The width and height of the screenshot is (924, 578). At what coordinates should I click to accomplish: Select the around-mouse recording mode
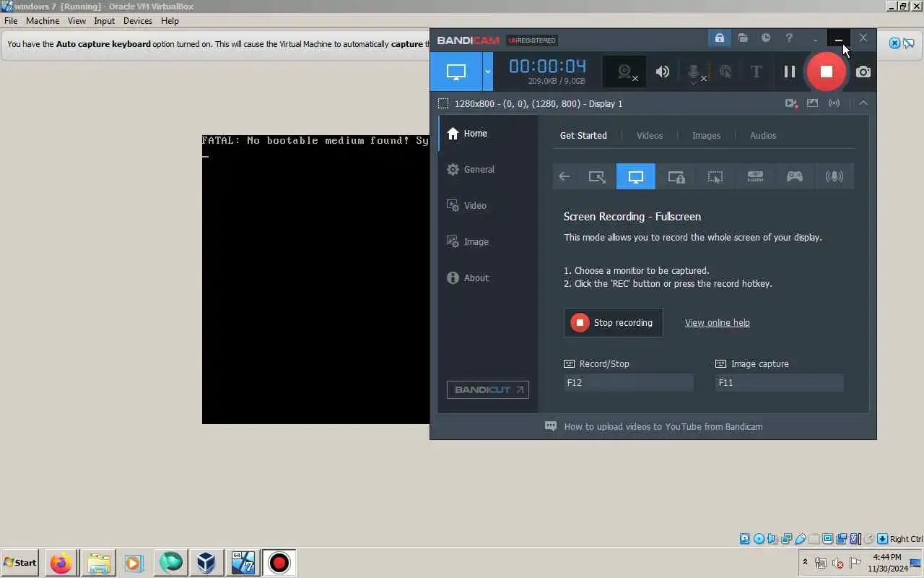(x=715, y=176)
